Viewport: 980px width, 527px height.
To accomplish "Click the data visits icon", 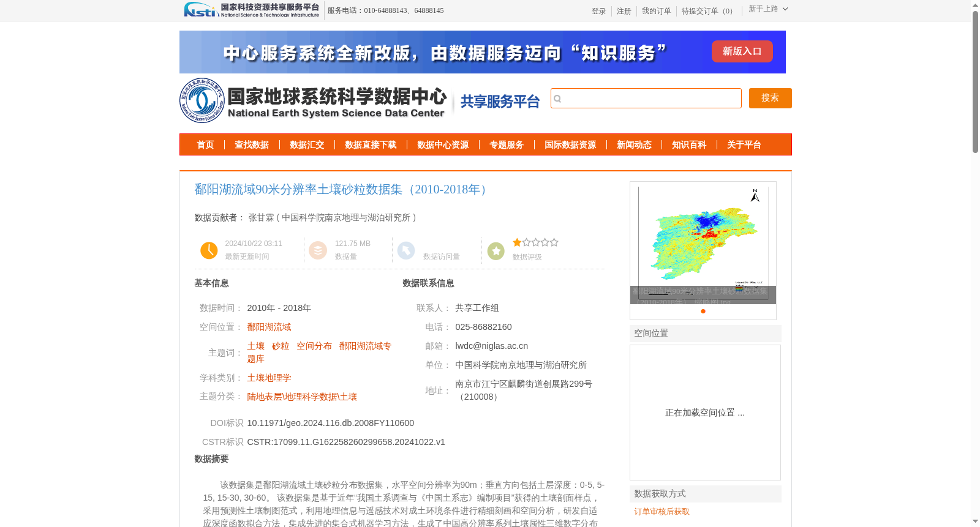I will pyautogui.click(x=406, y=250).
